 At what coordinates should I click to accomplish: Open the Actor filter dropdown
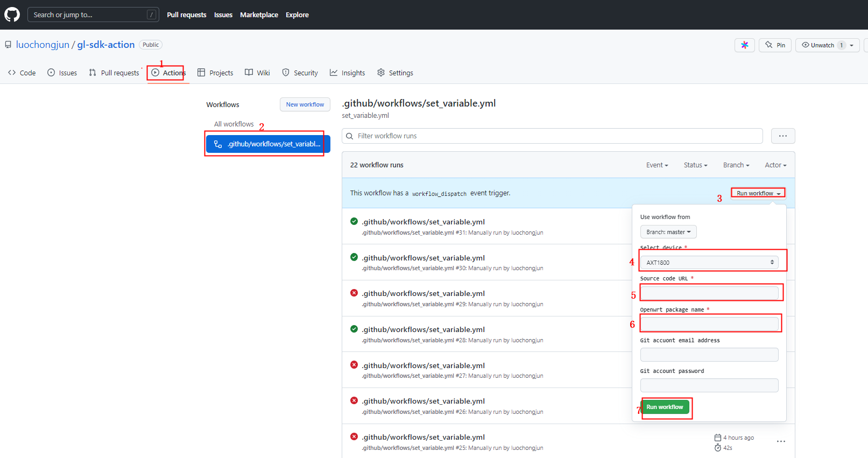click(775, 165)
